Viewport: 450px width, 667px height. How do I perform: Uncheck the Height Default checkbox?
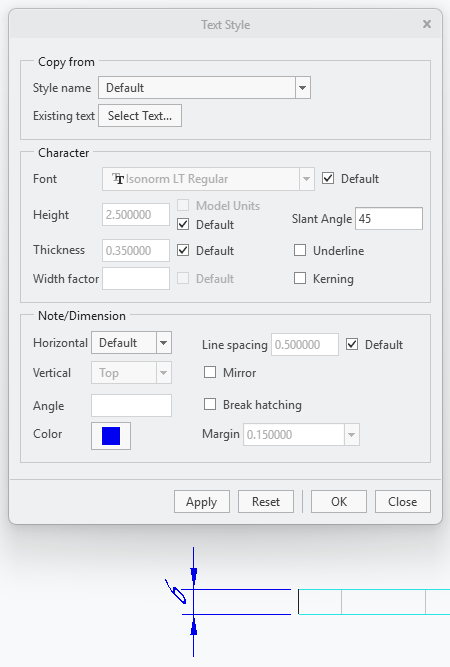pyautogui.click(x=183, y=224)
